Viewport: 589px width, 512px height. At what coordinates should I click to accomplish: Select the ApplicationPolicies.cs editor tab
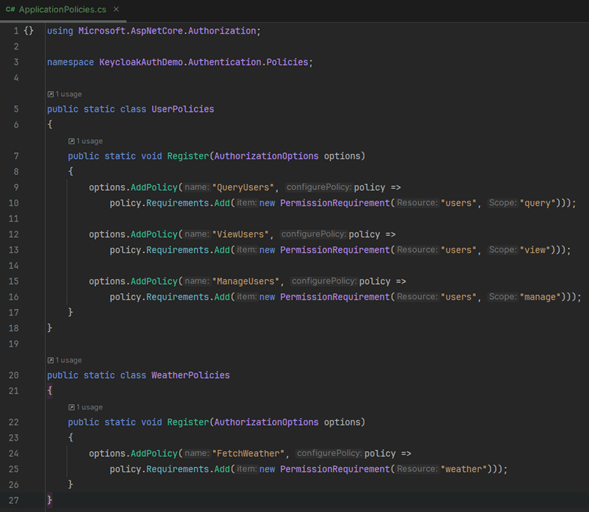tap(63, 10)
